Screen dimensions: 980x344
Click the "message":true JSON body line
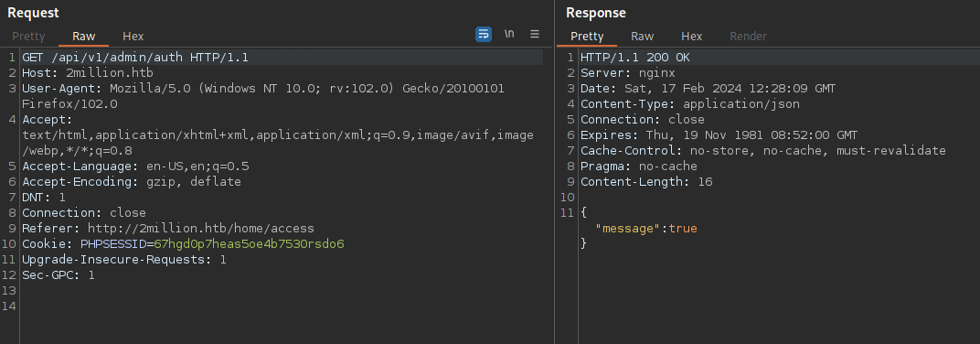click(646, 229)
